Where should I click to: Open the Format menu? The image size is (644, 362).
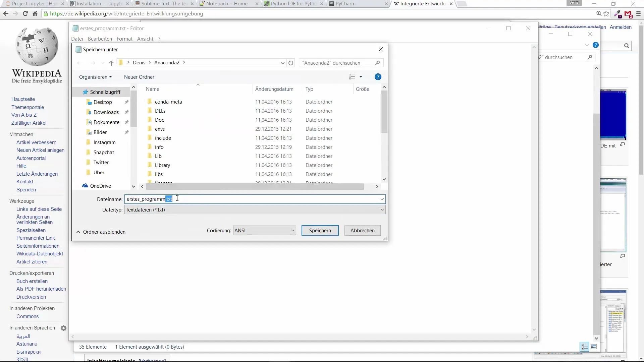pyautogui.click(x=124, y=39)
